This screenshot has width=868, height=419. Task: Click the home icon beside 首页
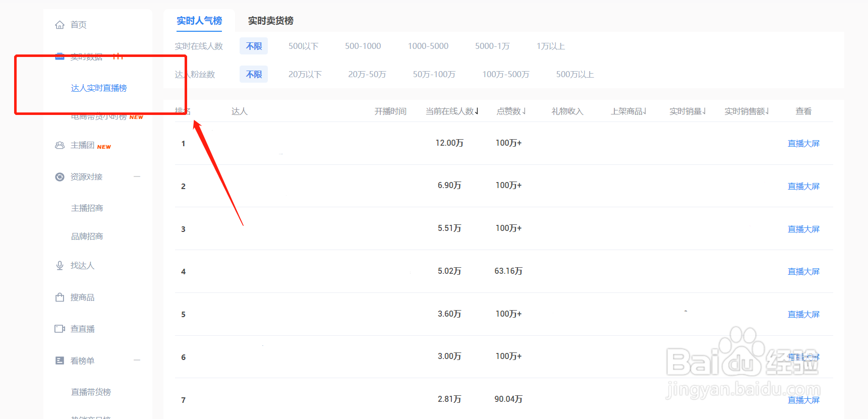pyautogui.click(x=60, y=25)
